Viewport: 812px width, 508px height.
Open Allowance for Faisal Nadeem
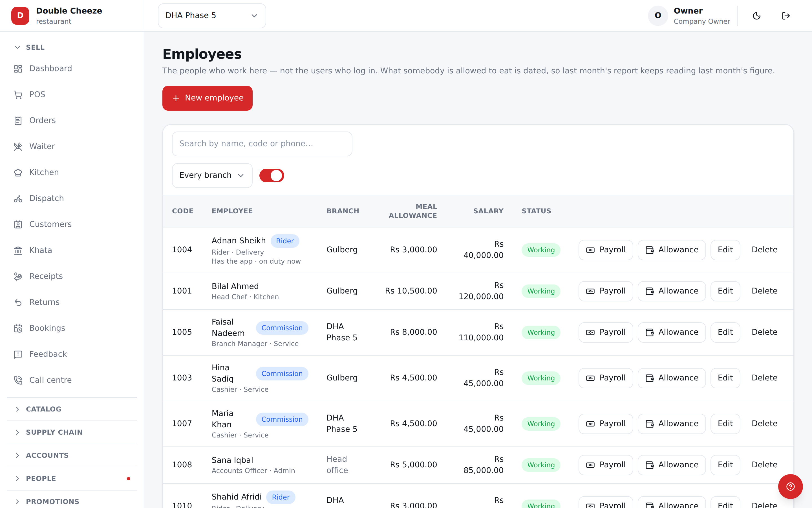tap(671, 332)
